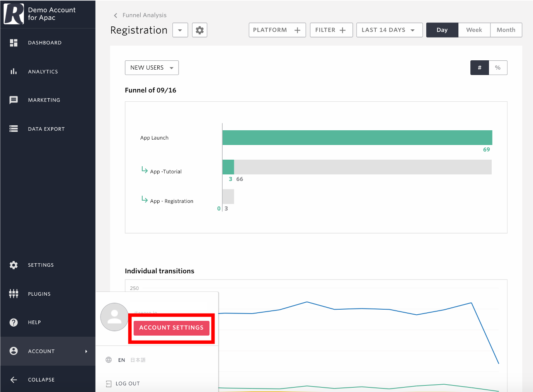Screen dimensions: 533x392
Task: Open DATA EXPORT menu item
Action: point(48,129)
